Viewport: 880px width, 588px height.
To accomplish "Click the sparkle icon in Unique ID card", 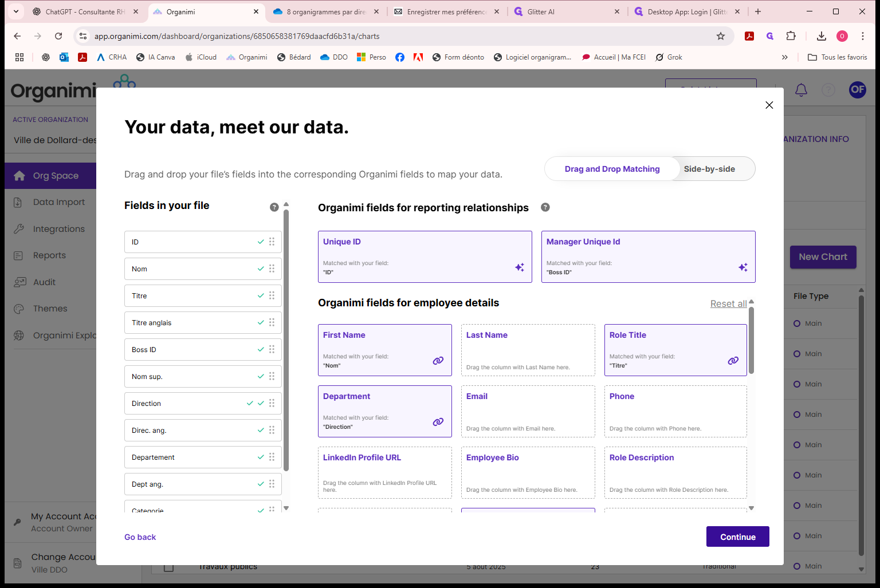I will click(520, 267).
